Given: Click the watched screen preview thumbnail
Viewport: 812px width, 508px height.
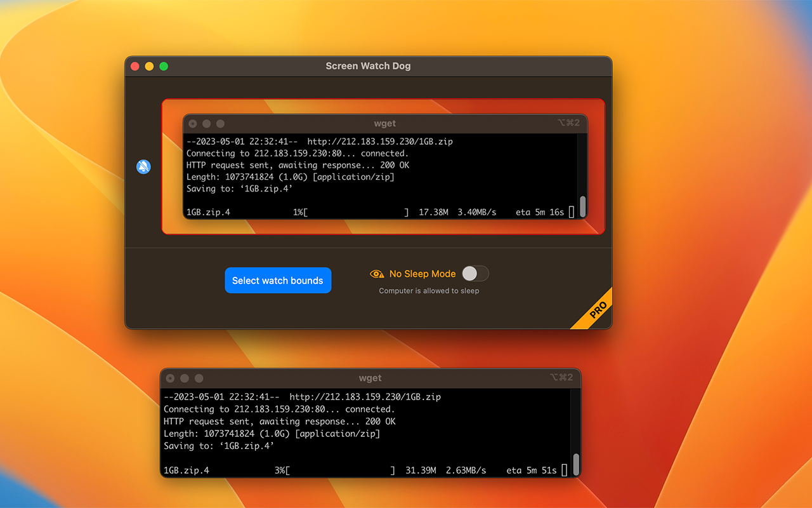Looking at the screenshot, I should point(383,166).
